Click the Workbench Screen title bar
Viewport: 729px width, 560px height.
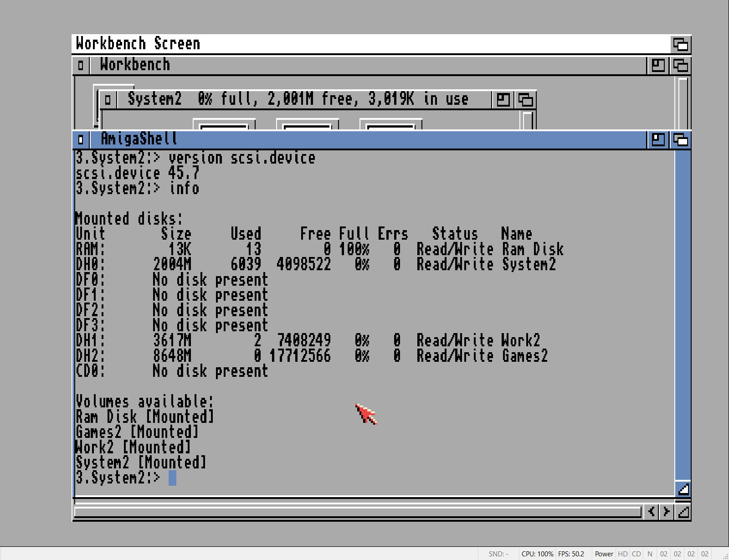point(371,44)
